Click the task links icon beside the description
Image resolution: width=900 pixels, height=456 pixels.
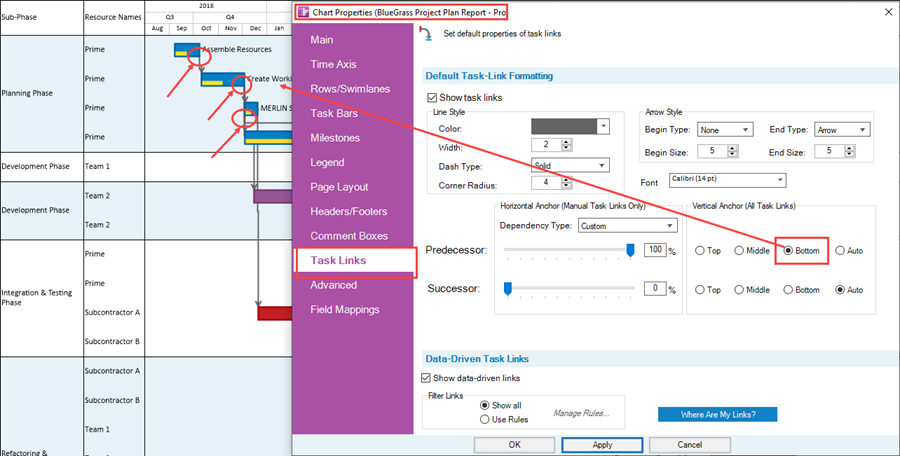click(426, 34)
